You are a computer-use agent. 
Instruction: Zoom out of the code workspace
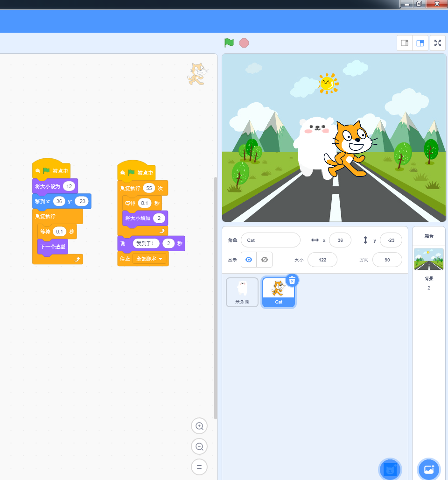199,447
